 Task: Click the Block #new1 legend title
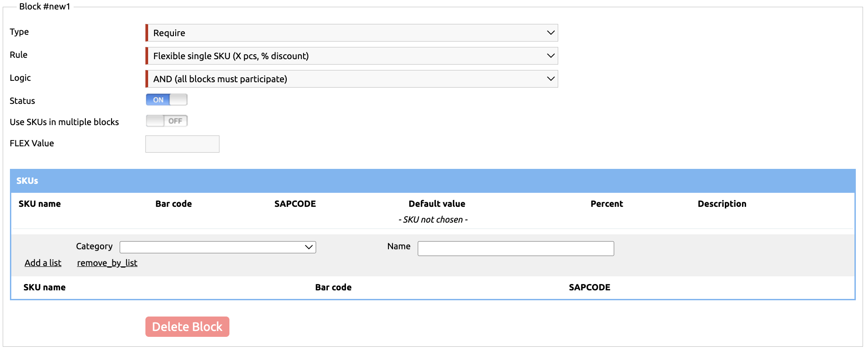click(45, 7)
